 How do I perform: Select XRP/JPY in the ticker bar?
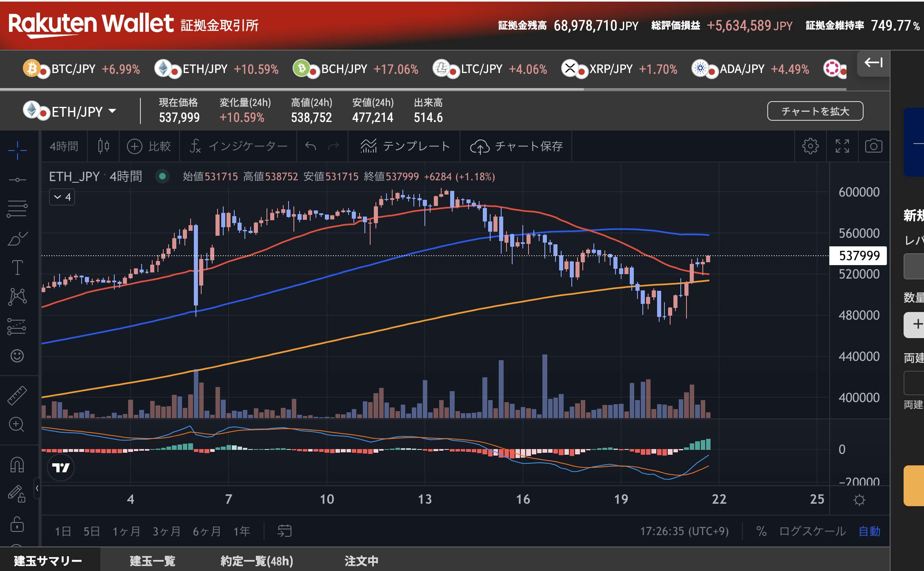click(x=619, y=69)
